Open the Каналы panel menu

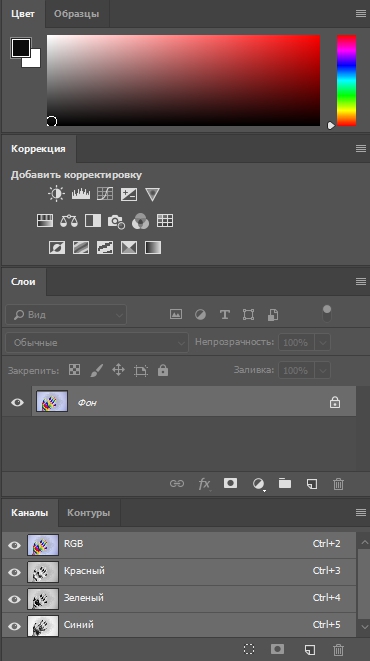361,512
